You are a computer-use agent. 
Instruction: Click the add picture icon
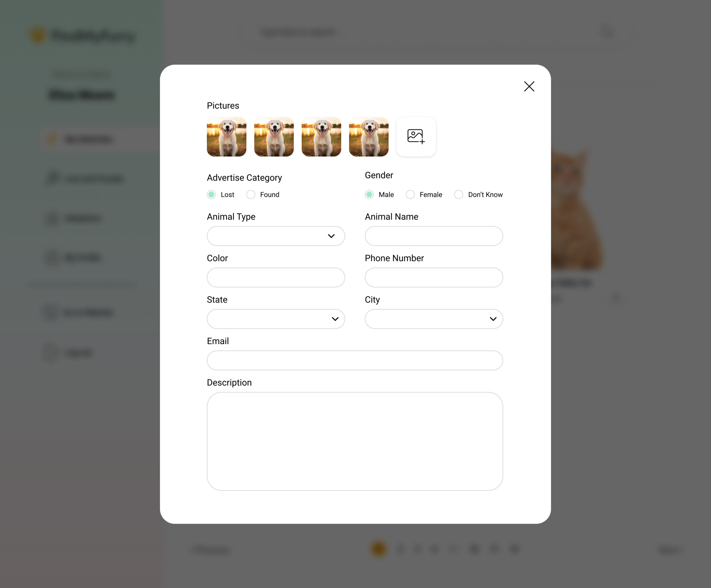(x=416, y=137)
